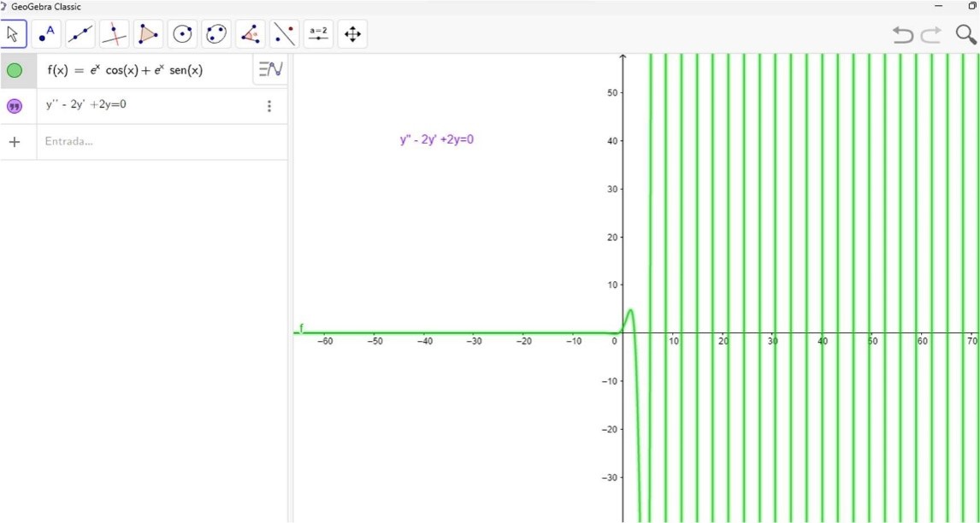Screen dimensions: 980x523
Task: Activate Move Graphics View tool
Action: (352, 34)
